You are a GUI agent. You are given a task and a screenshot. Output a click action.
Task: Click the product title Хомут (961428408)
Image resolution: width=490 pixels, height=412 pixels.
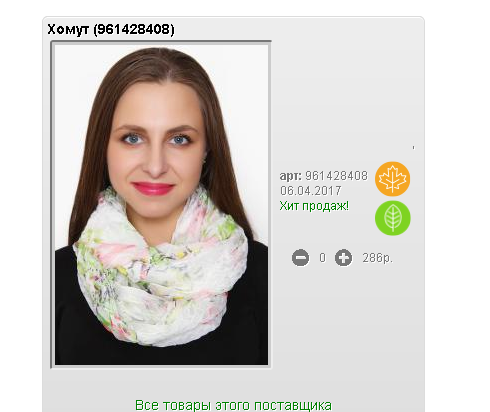click(x=111, y=29)
